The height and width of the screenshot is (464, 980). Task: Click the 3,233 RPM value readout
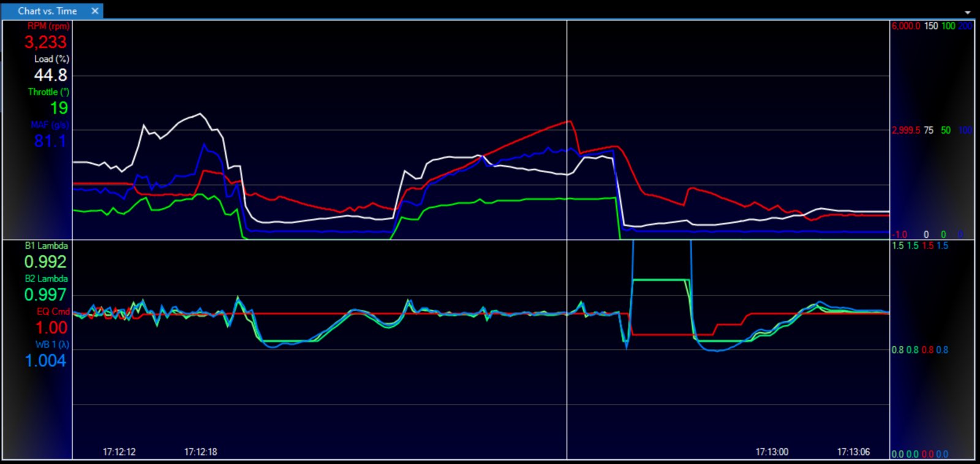(x=45, y=42)
